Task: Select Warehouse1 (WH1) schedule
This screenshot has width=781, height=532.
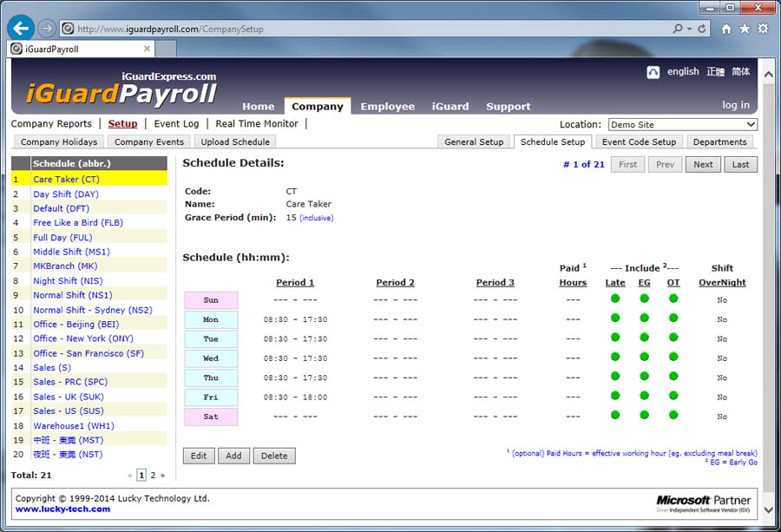Action: [74, 425]
